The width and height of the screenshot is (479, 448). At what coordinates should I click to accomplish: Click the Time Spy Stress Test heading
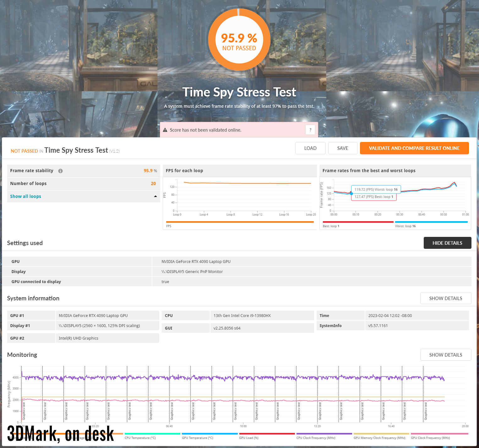[x=239, y=92]
